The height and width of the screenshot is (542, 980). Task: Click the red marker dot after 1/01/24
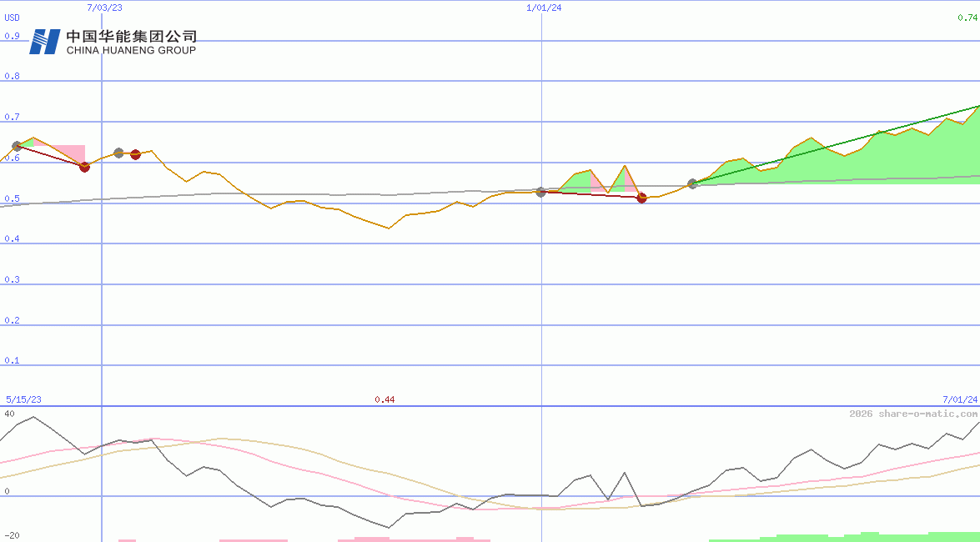(x=641, y=198)
